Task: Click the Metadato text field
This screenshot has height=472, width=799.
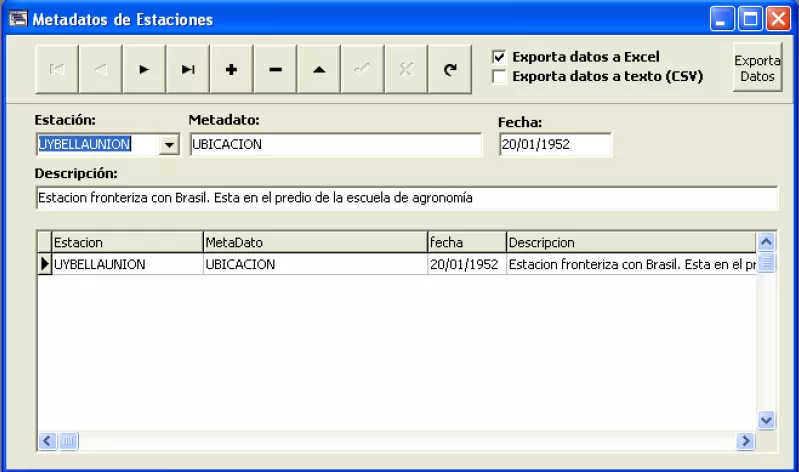Action: 335,145
